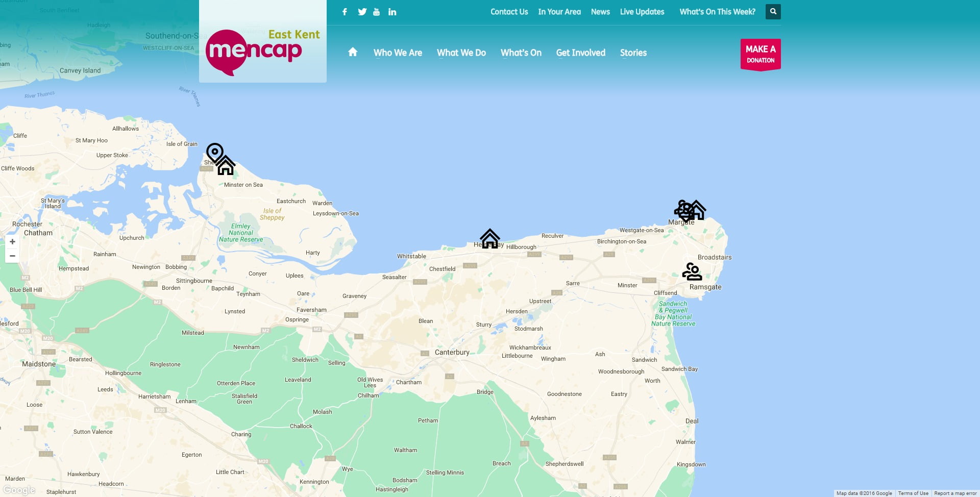The width and height of the screenshot is (980, 497).
Task: Click the Ramsgate label on the map
Action: [705, 287]
